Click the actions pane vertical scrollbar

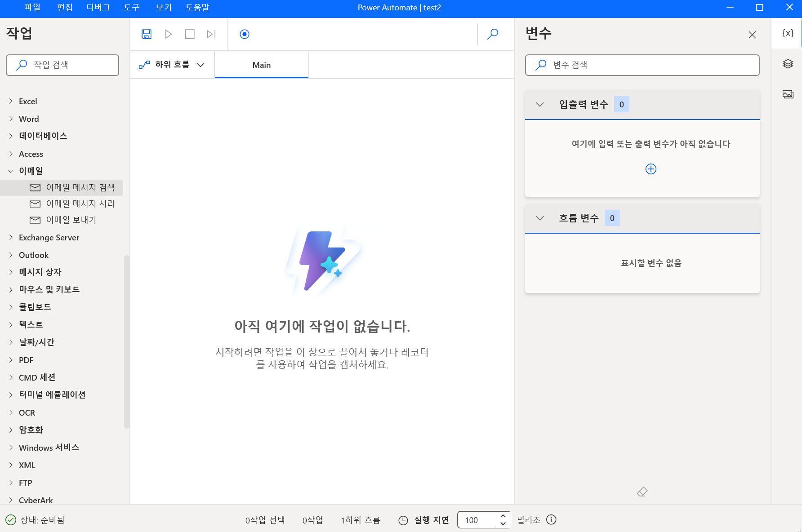pyautogui.click(x=126, y=341)
